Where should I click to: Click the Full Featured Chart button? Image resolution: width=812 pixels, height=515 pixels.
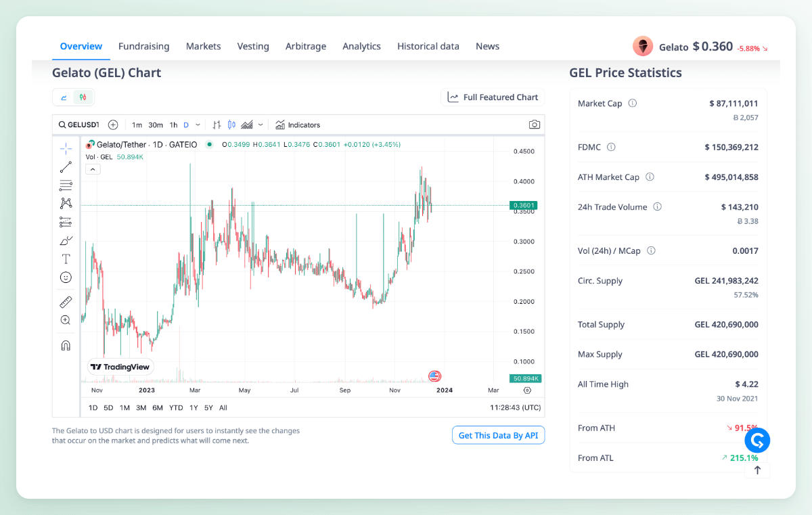493,97
